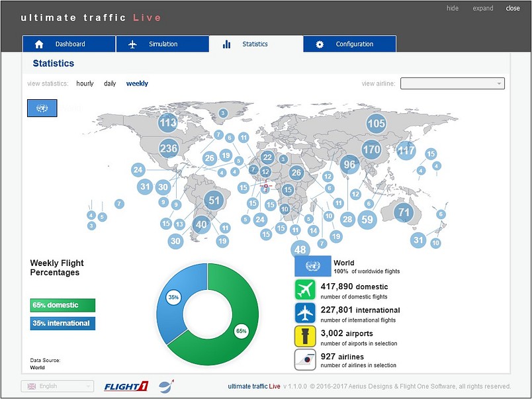Switch to the Simulation tab

click(x=163, y=44)
